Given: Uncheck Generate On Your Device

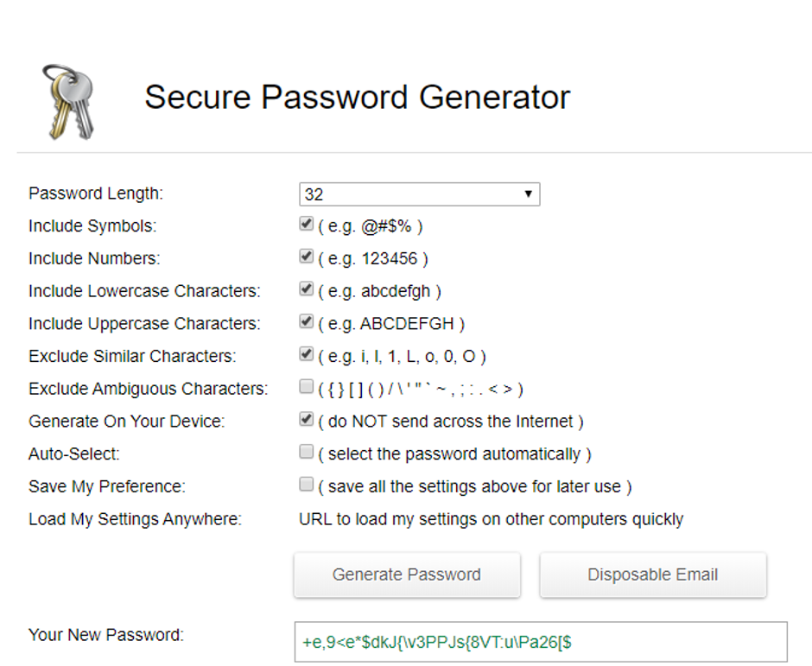Looking at the screenshot, I should tap(306, 420).
